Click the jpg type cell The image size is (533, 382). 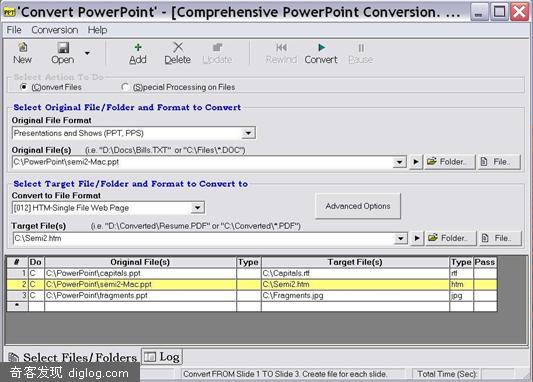click(x=461, y=296)
